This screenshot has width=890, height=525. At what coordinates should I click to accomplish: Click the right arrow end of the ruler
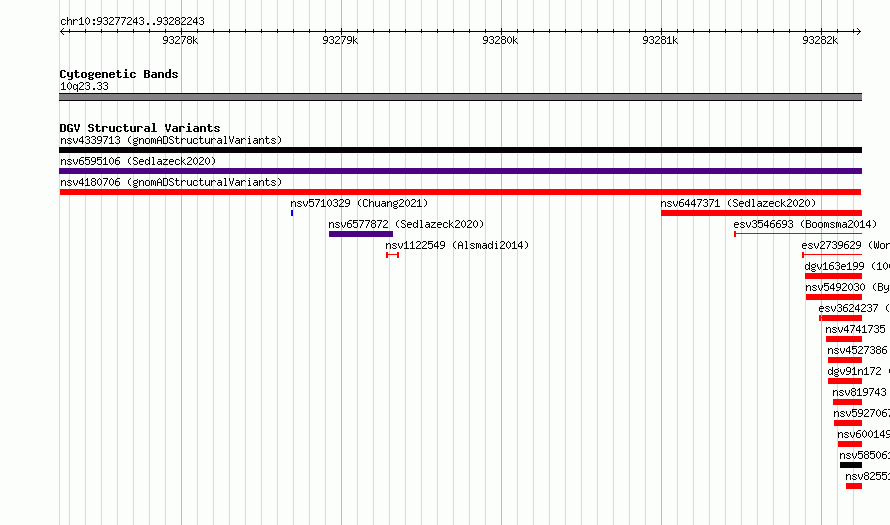(858, 32)
